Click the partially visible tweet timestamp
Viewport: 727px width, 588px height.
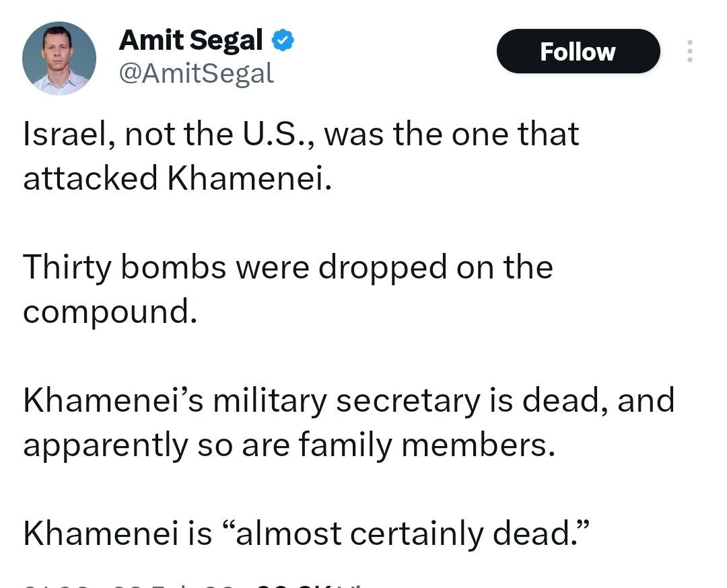point(128,584)
